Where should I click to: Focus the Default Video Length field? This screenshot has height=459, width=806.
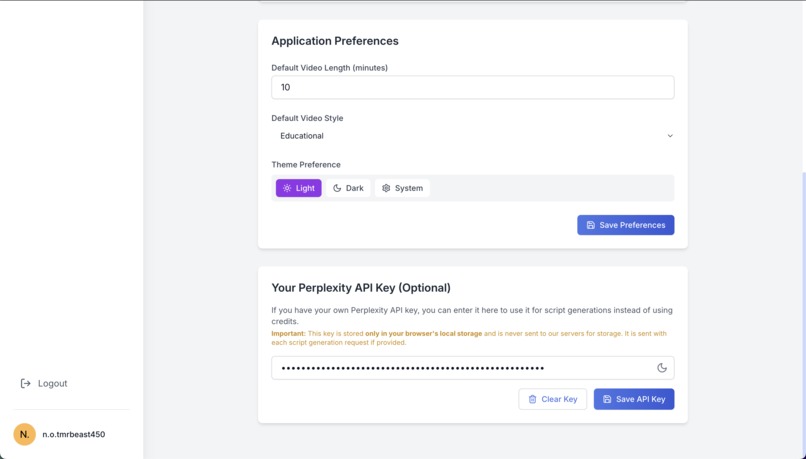472,87
